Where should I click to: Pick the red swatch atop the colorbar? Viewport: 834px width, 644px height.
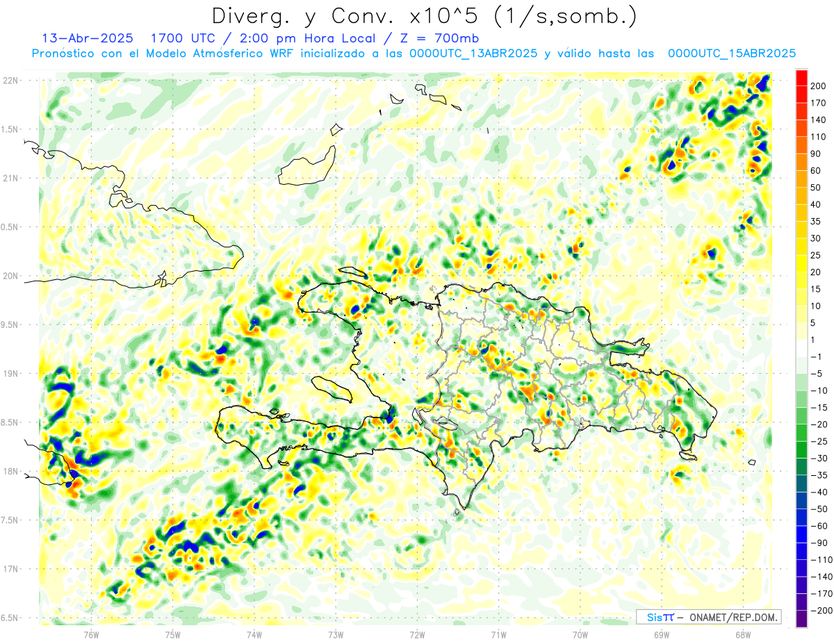click(x=801, y=78)
